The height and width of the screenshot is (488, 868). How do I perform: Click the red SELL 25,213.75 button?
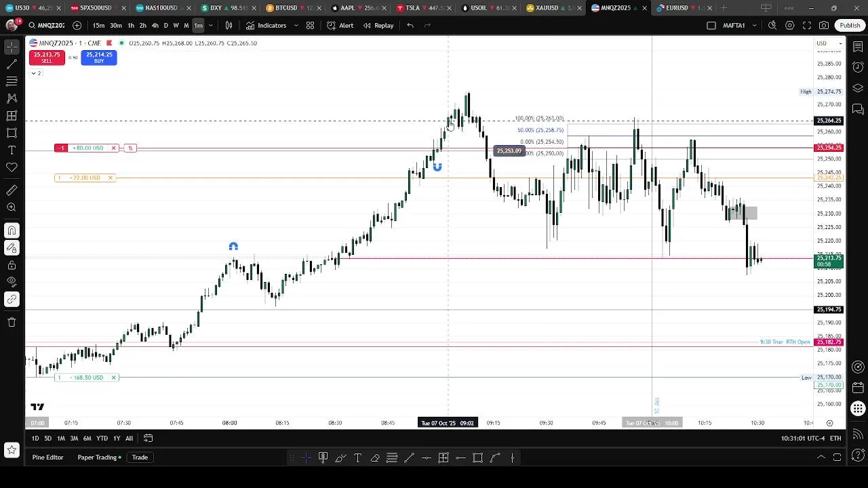[47, 58]
